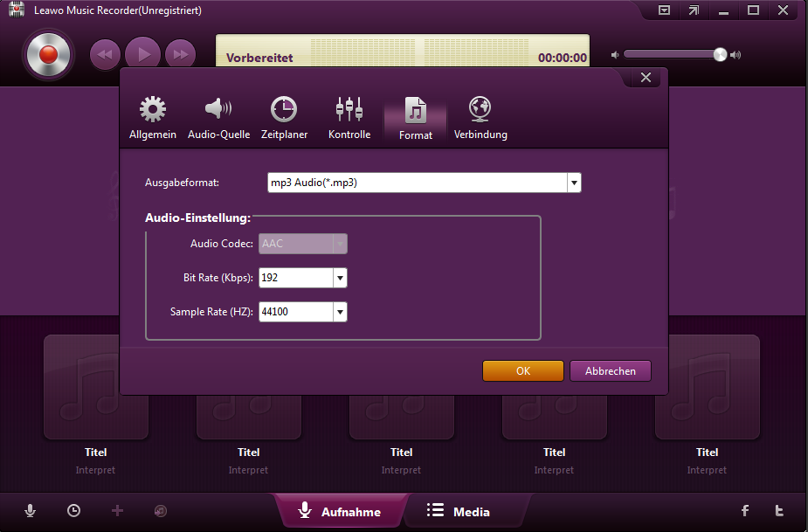Viewport: 808px width, 532px height.
Task: Click the plus add icon in bottom bar
Action: coord(118,511)
